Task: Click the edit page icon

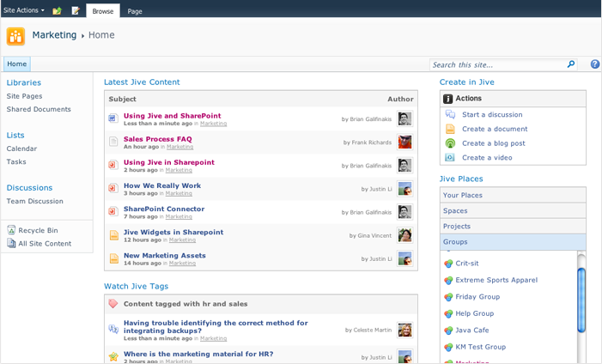Action: tap(76, 11)
